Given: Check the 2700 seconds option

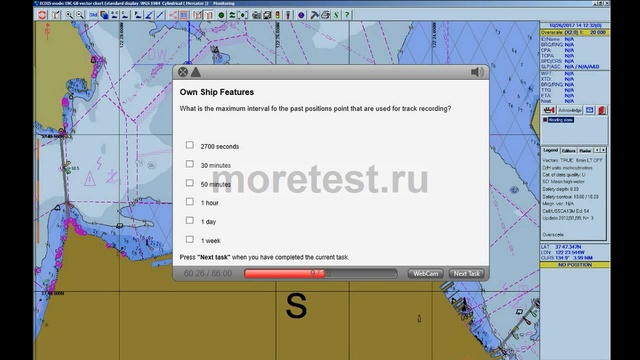Looking at the screenshot, I should point(190,145).
